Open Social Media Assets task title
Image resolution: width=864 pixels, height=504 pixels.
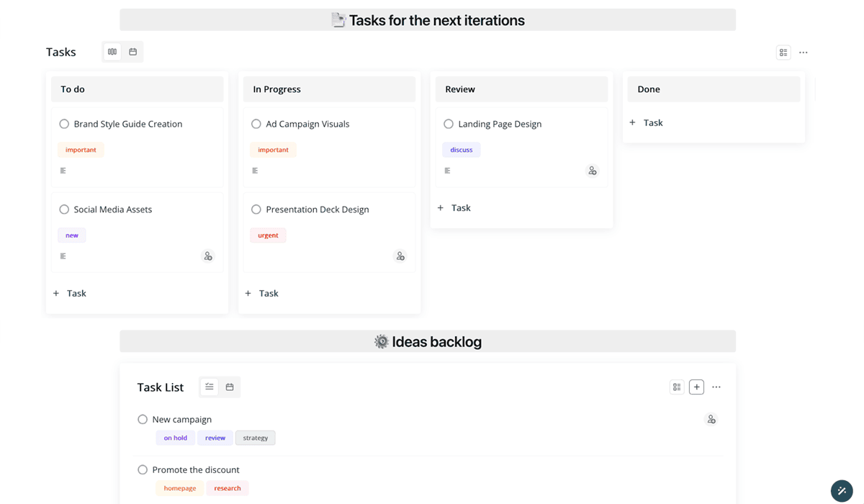pyautogui.click(x=113, y=210)
